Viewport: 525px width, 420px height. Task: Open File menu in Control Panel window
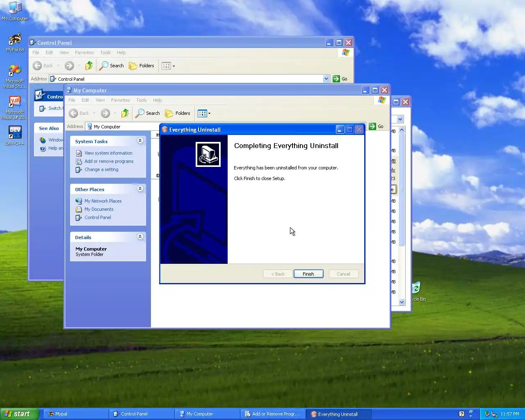click(36, 52)
